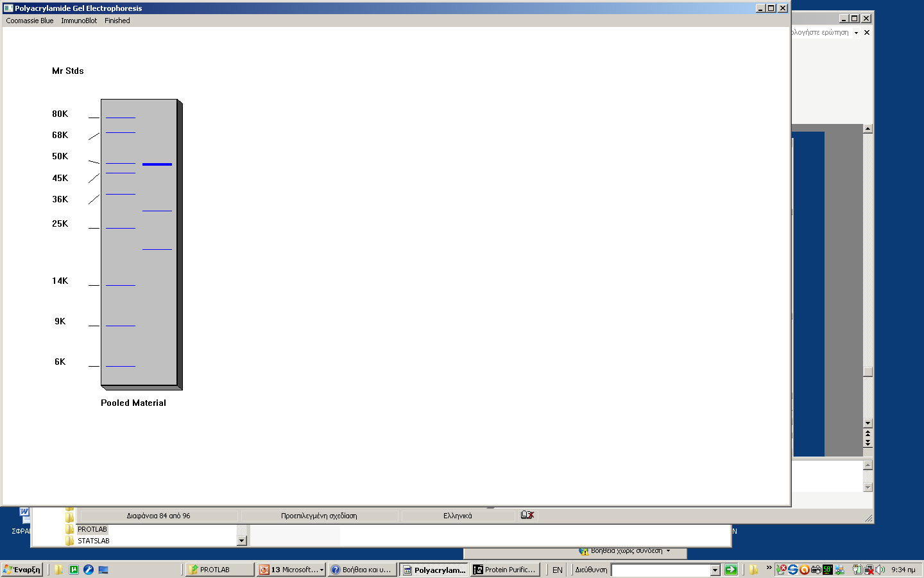The image size is (924, 578).
Task: Minimize the background PowerPoint window
Action: point(844,19)
